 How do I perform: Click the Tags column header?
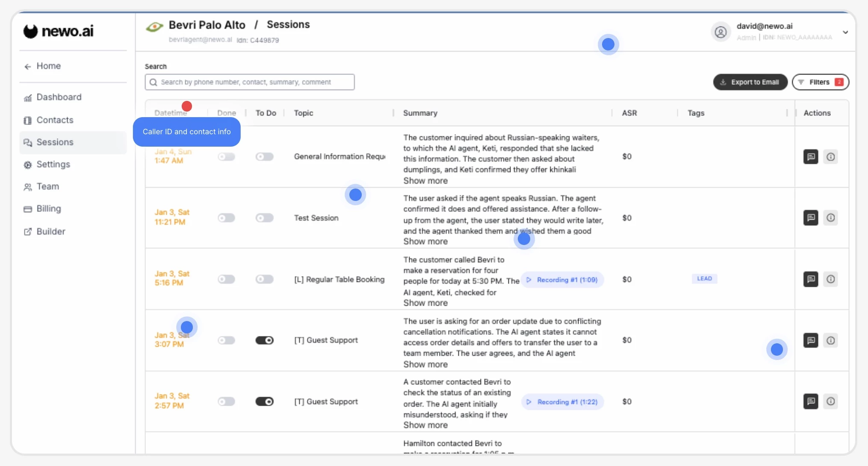(696, 113)
